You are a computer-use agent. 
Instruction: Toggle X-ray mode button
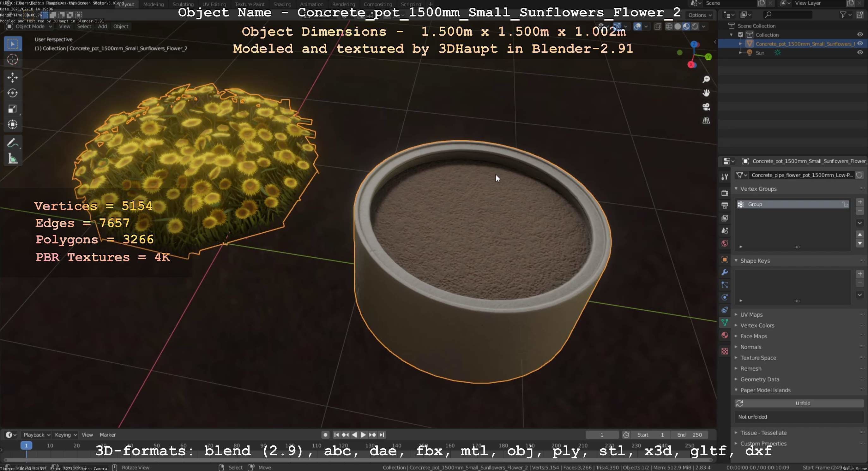tap(657, 26)
